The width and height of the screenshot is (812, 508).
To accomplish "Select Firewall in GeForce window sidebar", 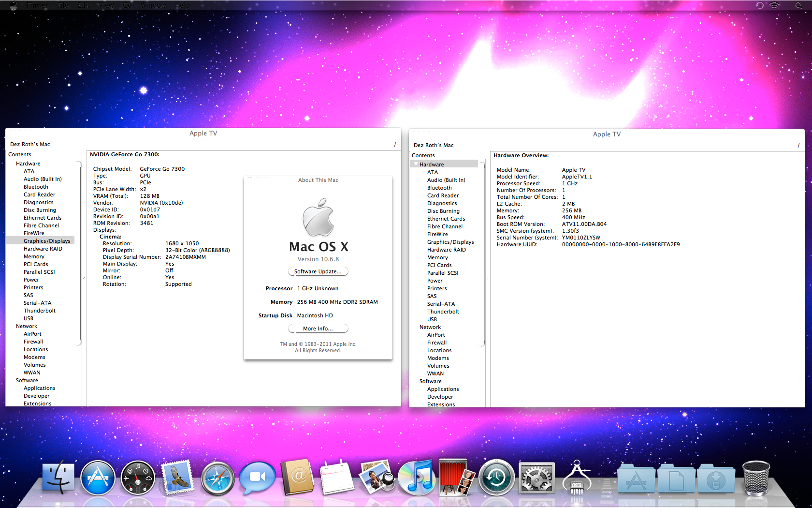I will point(33,342).
